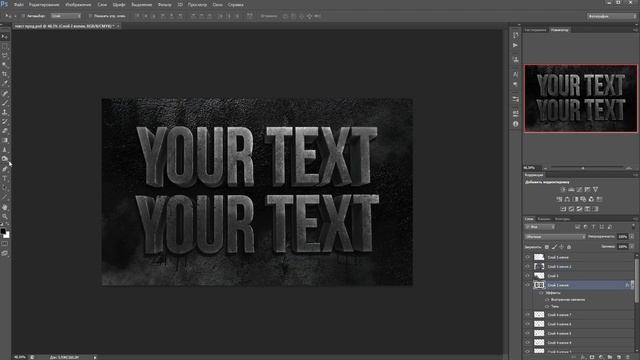Screen dimensions: 640x360
Task: Enable the Автовыбор checkbox
Action: click(x=23, y=16)
